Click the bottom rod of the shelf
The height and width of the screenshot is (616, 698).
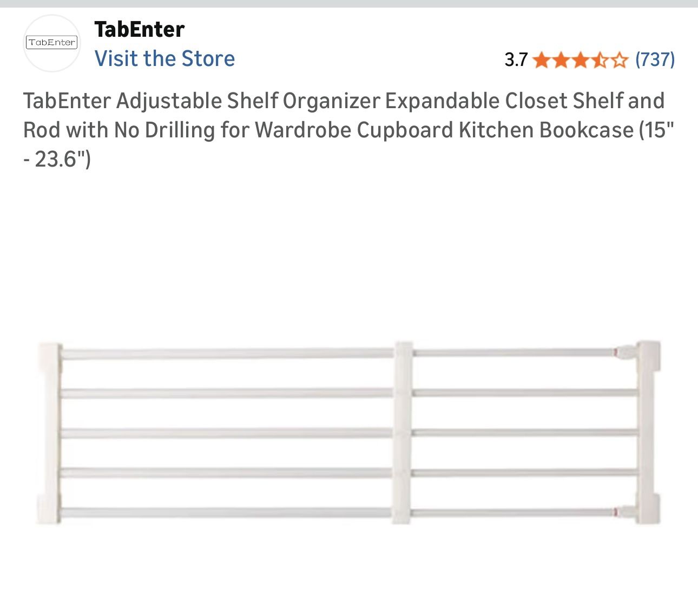tap(227, 513)
